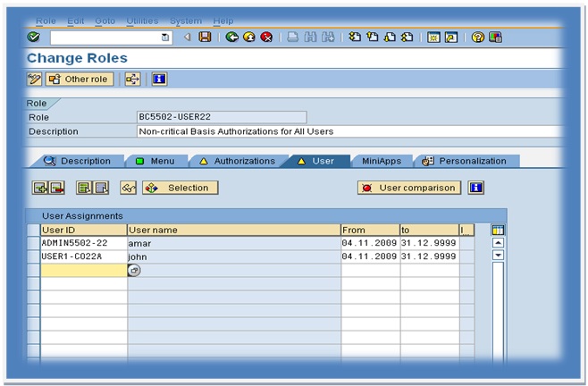Click the blue information icon beside User comparison
Image resolution: width=588 pixels, height=386 pixels.
click(476, 188)
